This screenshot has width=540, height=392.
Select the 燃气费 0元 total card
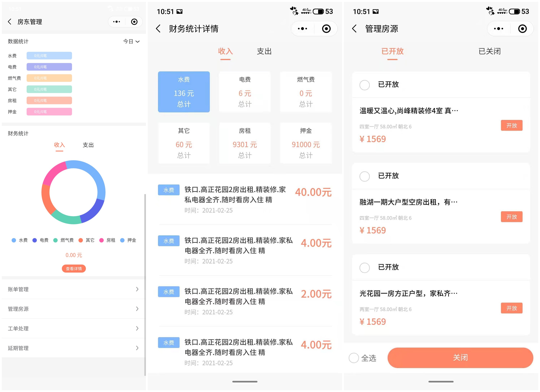(x=306, y=92)
